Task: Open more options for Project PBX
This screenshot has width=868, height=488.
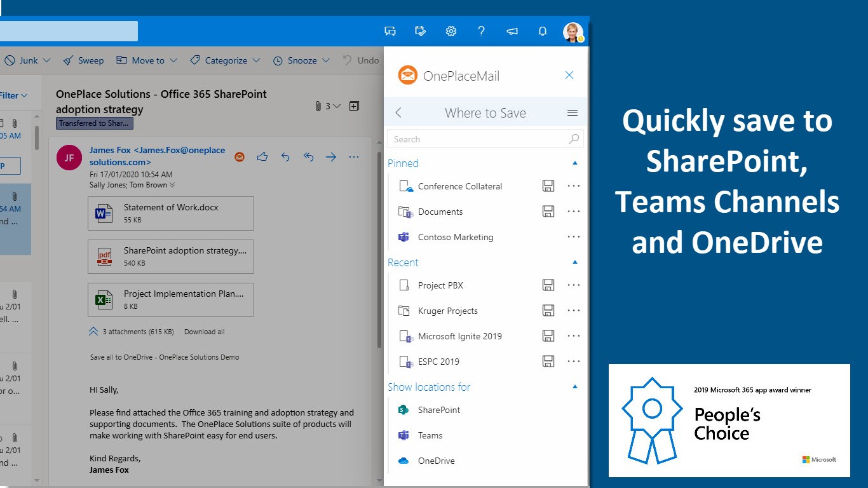Action: tap(574, 285)
